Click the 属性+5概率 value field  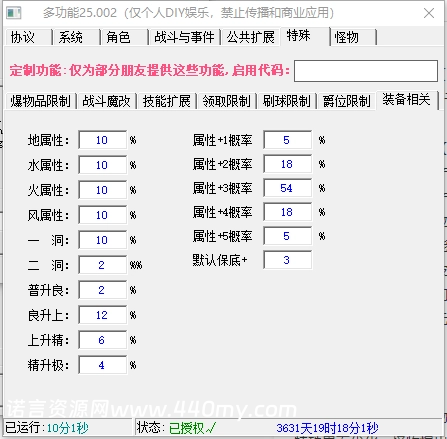coord(287,236)
